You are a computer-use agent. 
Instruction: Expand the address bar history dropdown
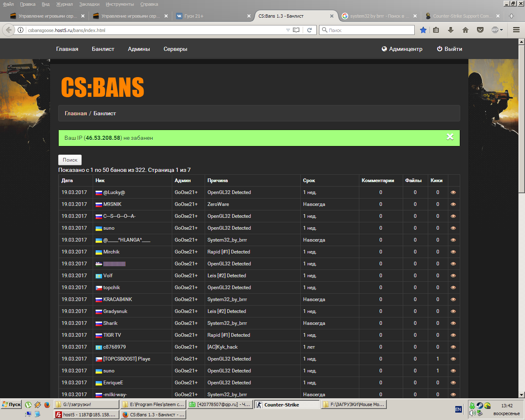tap(288, 30)
